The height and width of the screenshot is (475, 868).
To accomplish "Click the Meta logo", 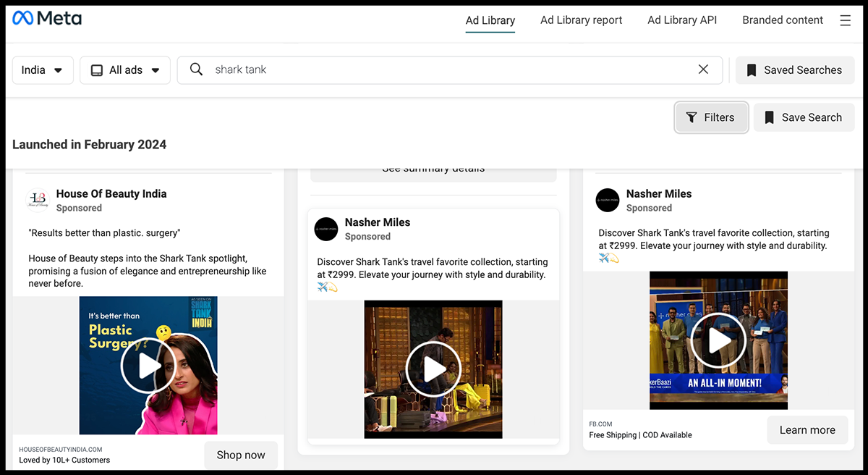I will (x=47, y=19).
